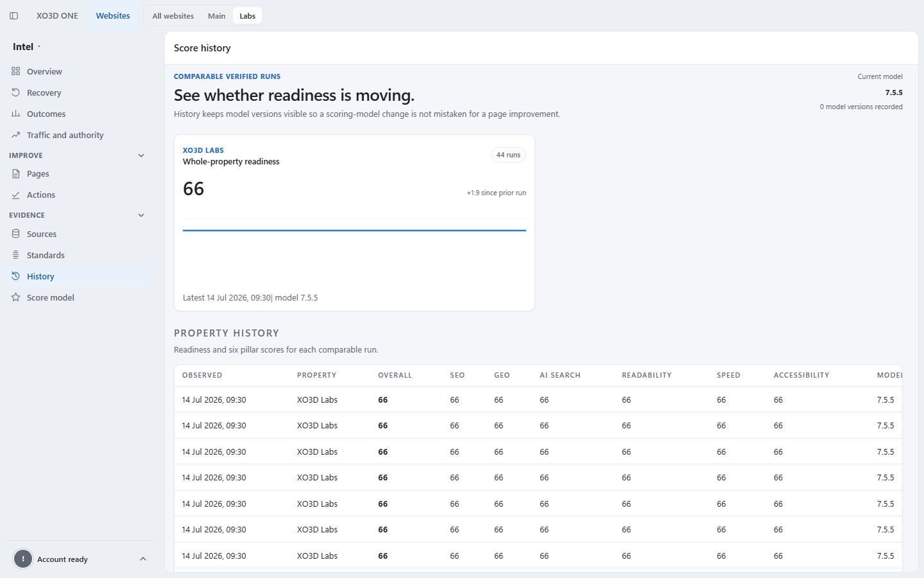Switch to All websites tab
924x578 pixels.
click(173, 16)
